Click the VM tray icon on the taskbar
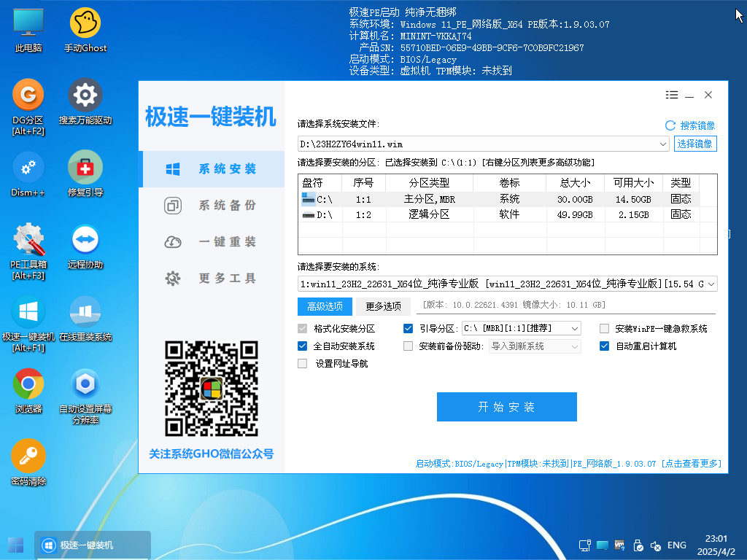This screenshot has width=747, height=560. point(620,545)
